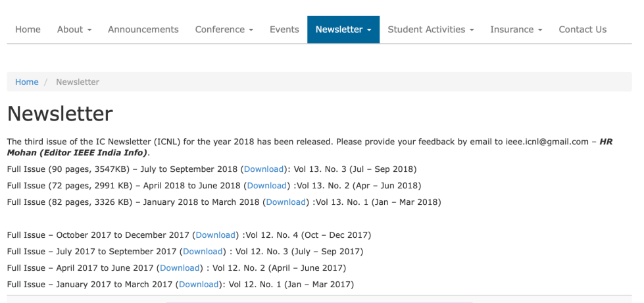Open the Events page
Viewport: 644px width, 303px height.
pos(284,30)
